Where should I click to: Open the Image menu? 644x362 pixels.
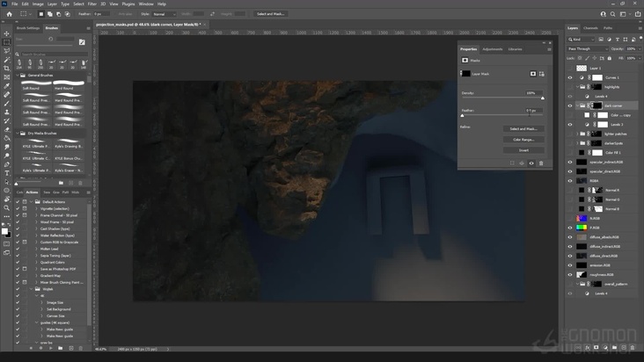click(38, 4)
